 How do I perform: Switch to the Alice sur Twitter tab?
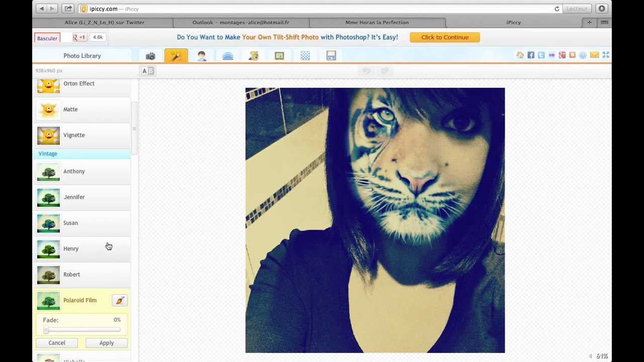coord(104,22)
